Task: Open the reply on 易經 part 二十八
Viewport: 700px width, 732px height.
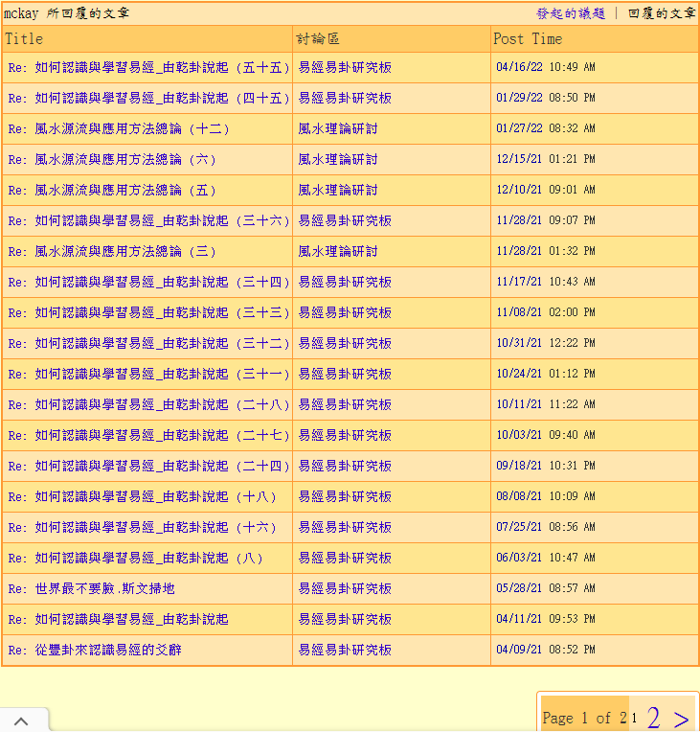Action: click(x=148, y=405)
